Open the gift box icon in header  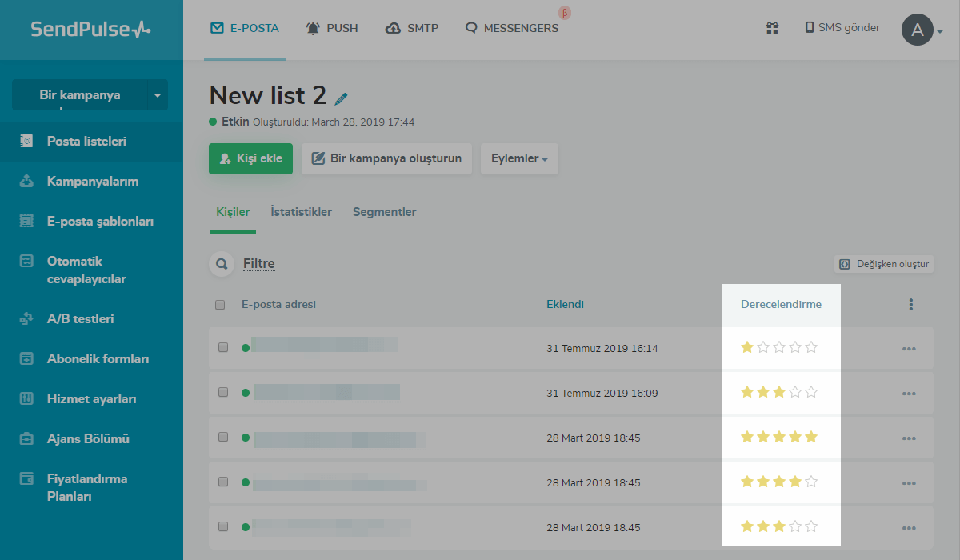(x=772, y=28)
